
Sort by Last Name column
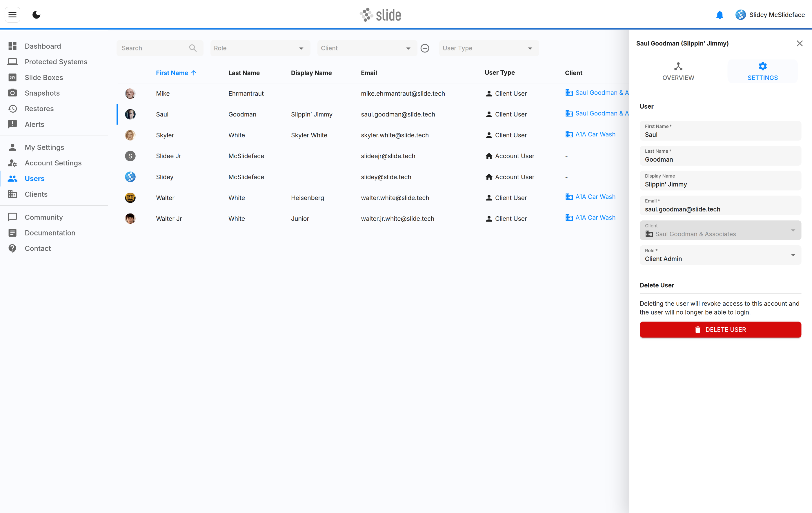pos(244,73)
